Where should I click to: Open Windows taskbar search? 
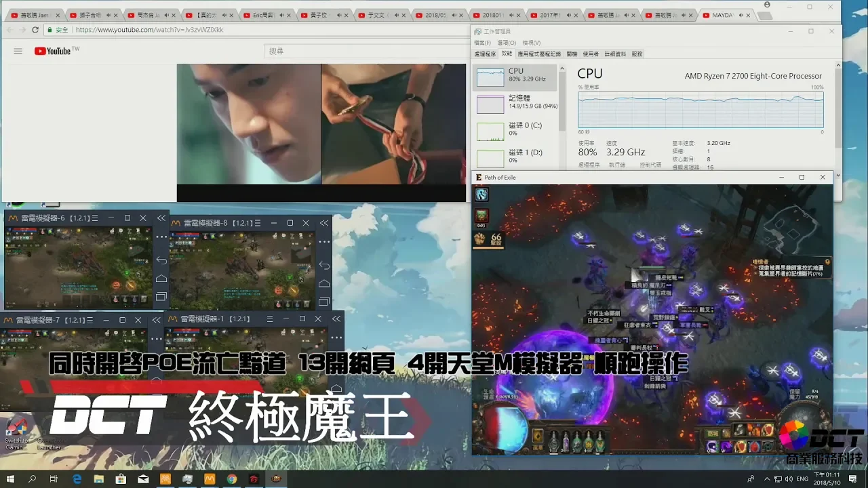tap(32, 479)
